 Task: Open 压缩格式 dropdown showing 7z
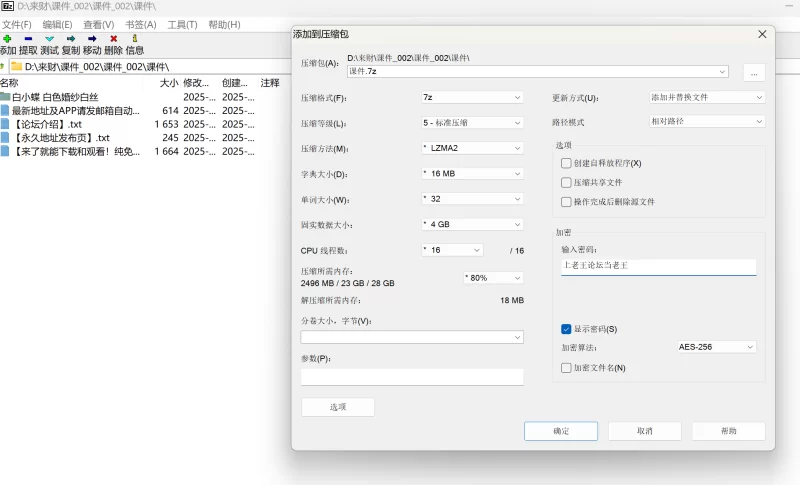472,97
